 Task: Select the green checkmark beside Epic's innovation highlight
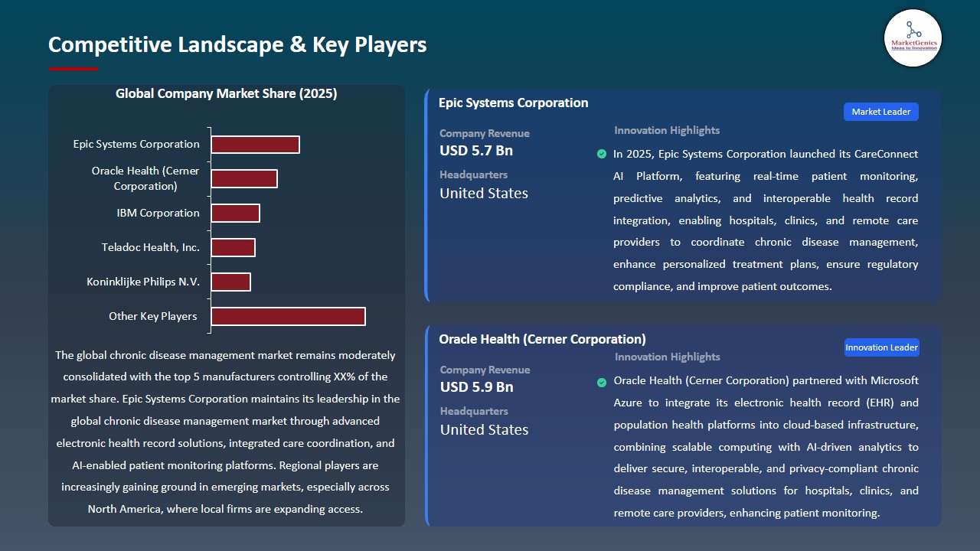(x=602, y=154)
